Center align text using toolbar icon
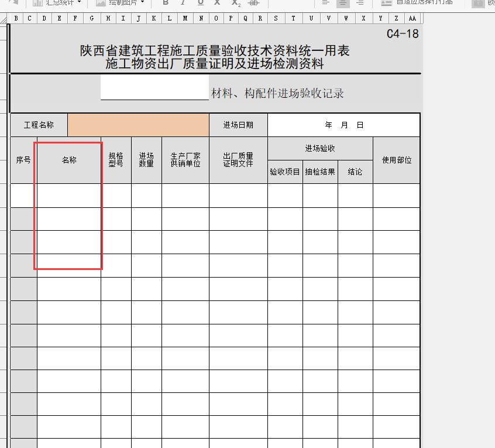This screenshot has height=448, width=495. tap(343, 3)
